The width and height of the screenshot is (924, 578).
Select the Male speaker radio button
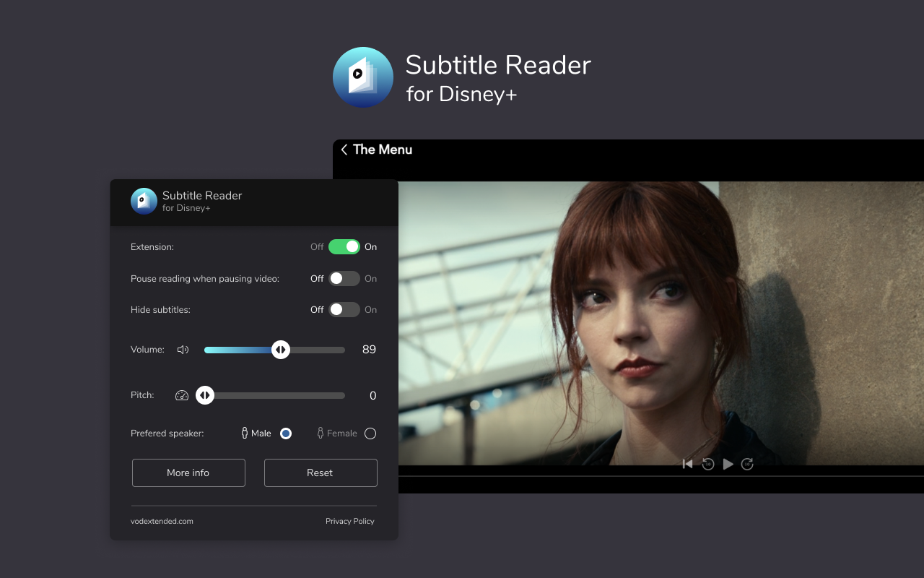coord(286,433)
